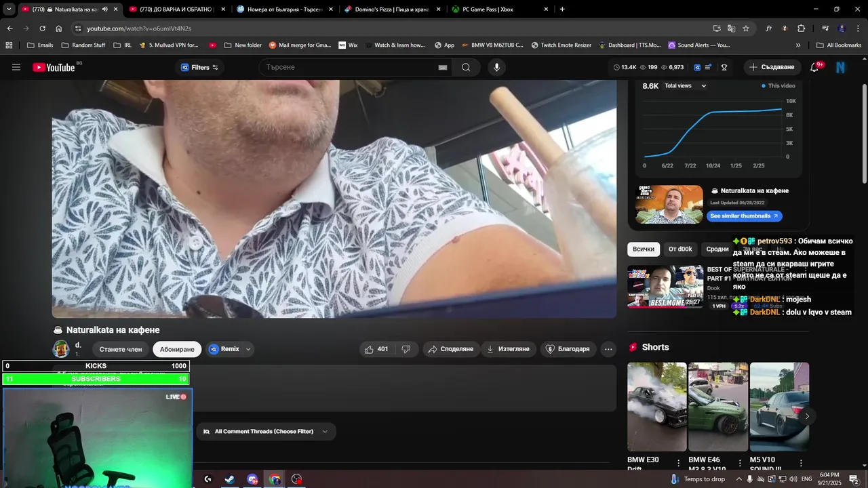Open the Emails bookmark folder
868x488 pixels.
pos(40,45)
